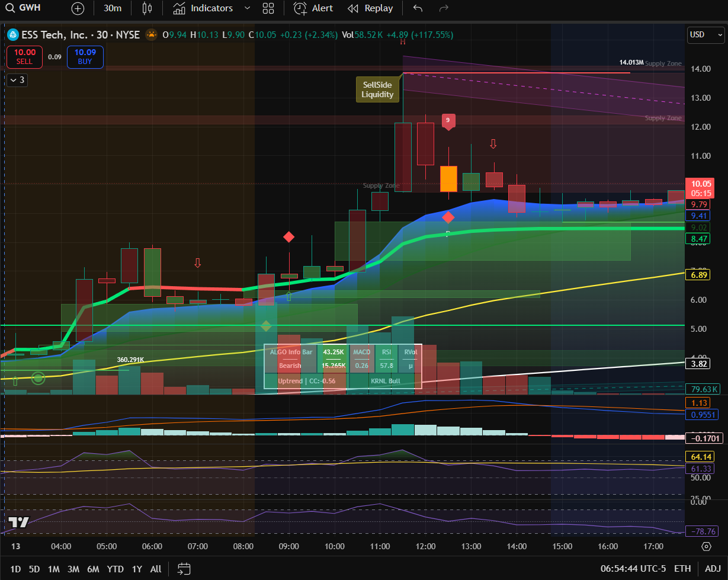This screenshot has width=728, height=580.
Task: Open the candlestick chart style icon
Action: click(147, 8)
